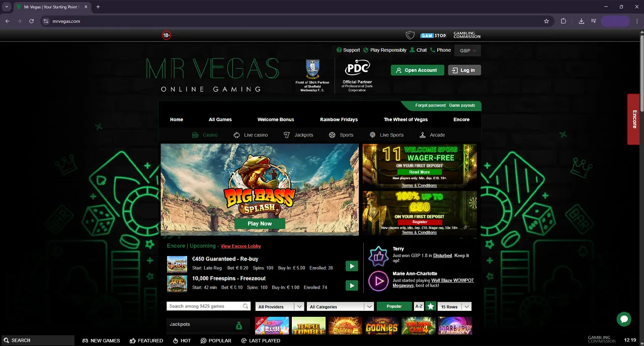Click the Open Account button

coord(417,70)
